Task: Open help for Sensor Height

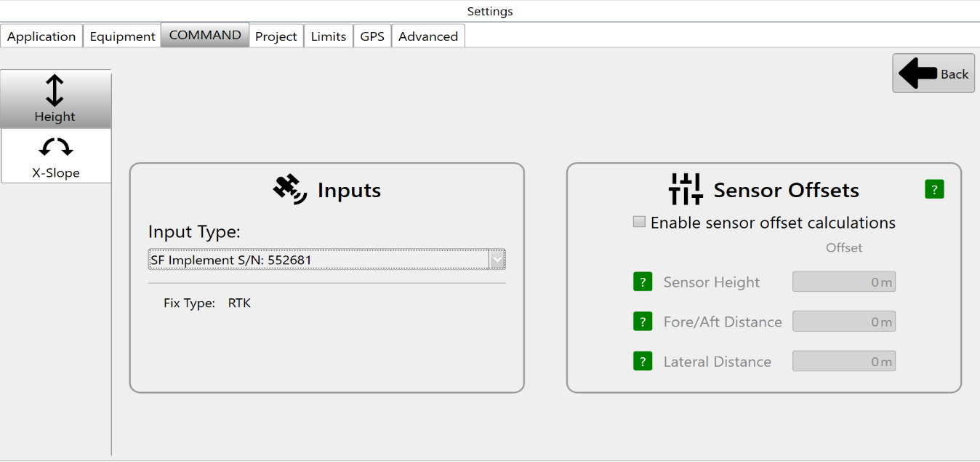Action: click(643, 282)
